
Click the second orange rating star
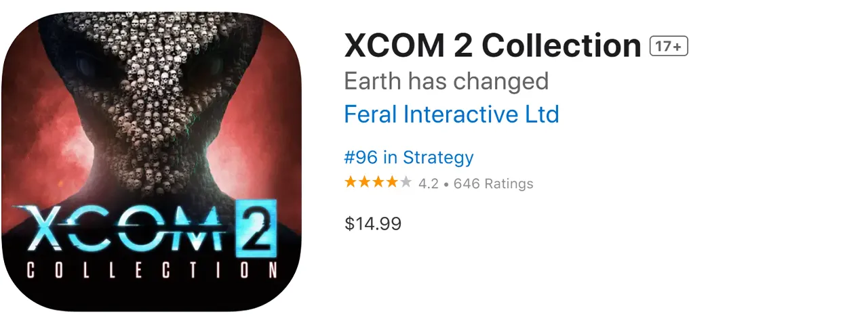click(x=364, y=182)
